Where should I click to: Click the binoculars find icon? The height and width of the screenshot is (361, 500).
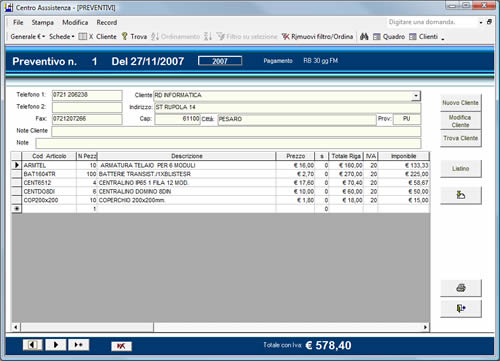point(364,37)
